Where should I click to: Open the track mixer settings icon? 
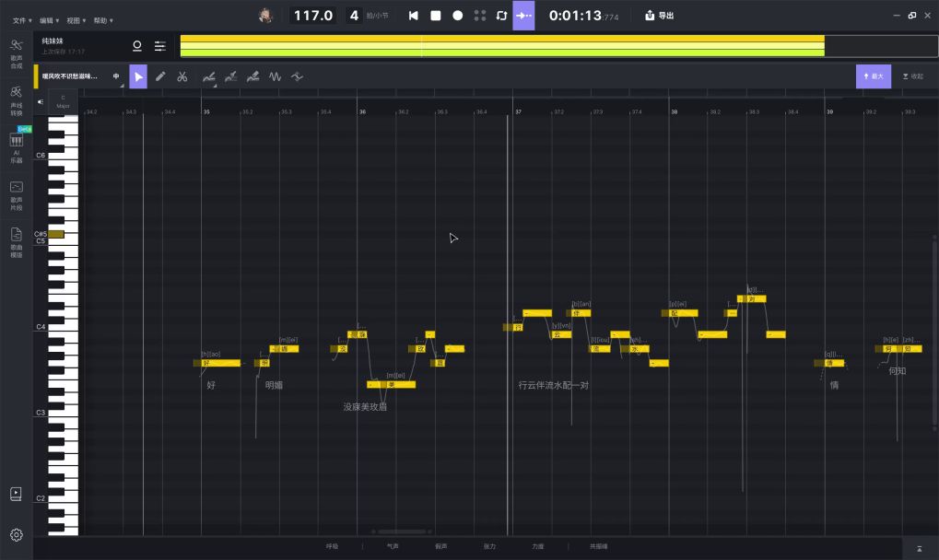pyautogui.click(x=160, y=46)
